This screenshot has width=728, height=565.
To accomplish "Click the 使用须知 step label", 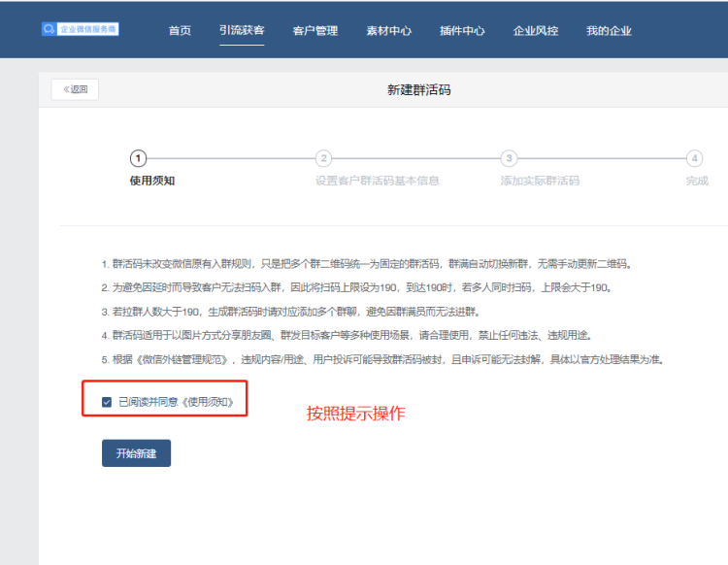I will point(152,181).
